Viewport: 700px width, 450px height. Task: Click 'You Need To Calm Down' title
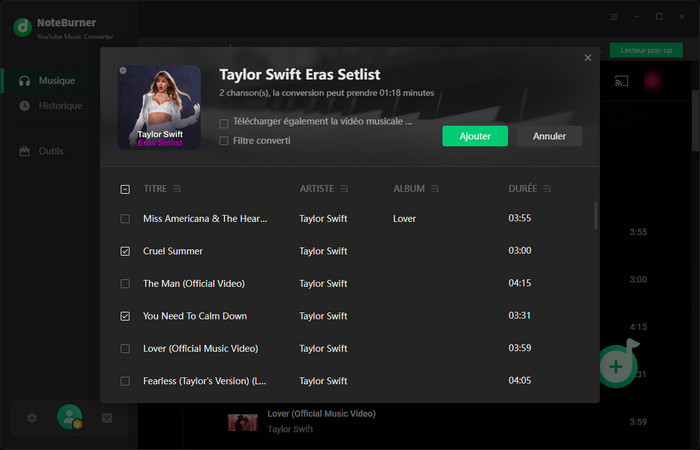point(195,316)
